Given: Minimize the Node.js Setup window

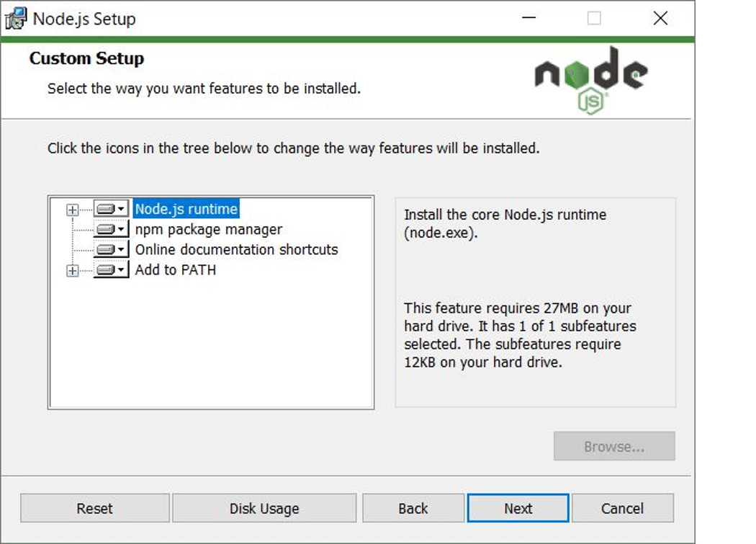Looking at the screenshot, I should coord(529,18).
